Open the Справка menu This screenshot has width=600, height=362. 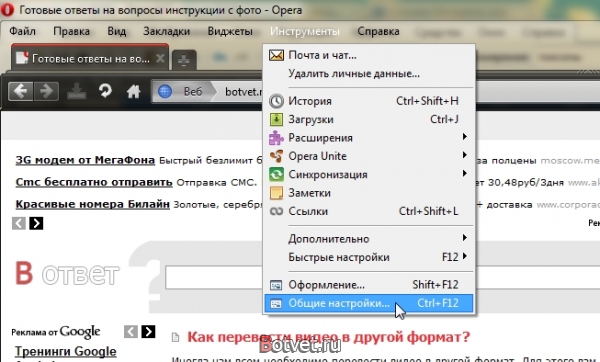pyautogui.click(x=378, y=31)
